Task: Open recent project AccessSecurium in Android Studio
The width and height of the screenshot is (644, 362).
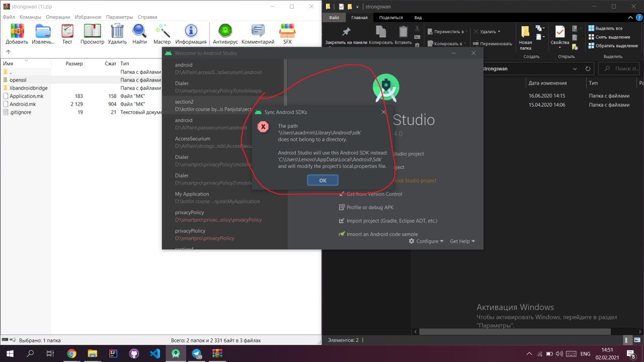Action: (223, 142)
